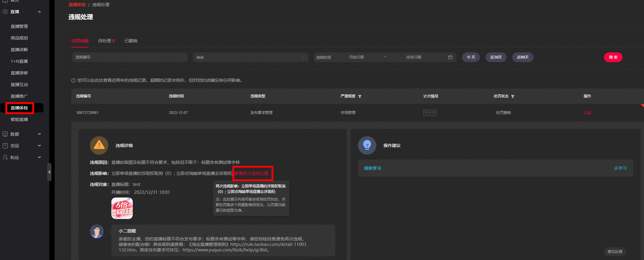
Task: Open 直播管理 in the sidebar
Action: pos(19,26)
